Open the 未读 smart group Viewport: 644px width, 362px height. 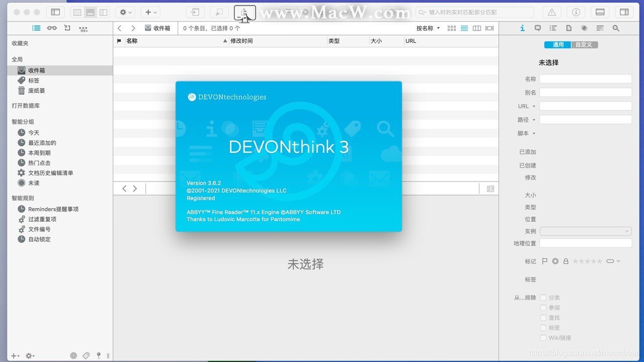click(60, 183)
